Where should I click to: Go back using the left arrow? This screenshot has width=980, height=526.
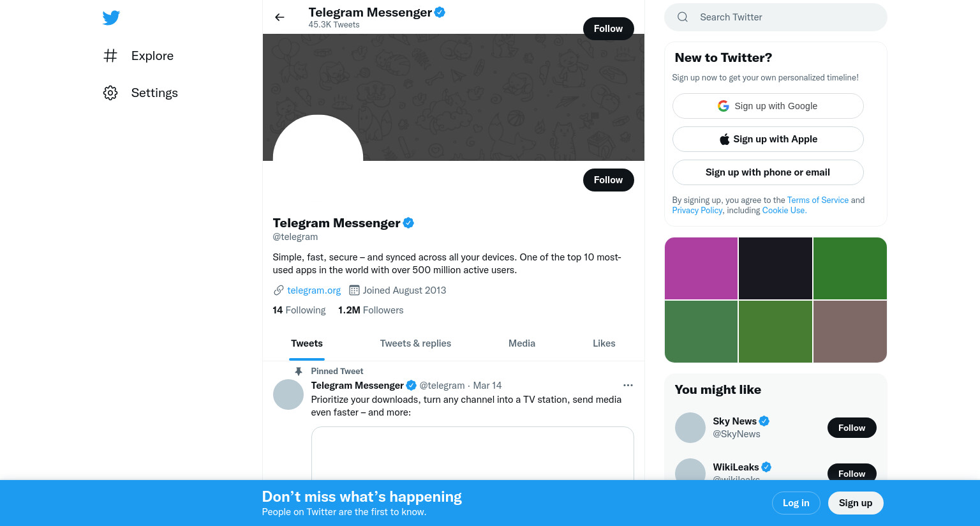[279, 17]
